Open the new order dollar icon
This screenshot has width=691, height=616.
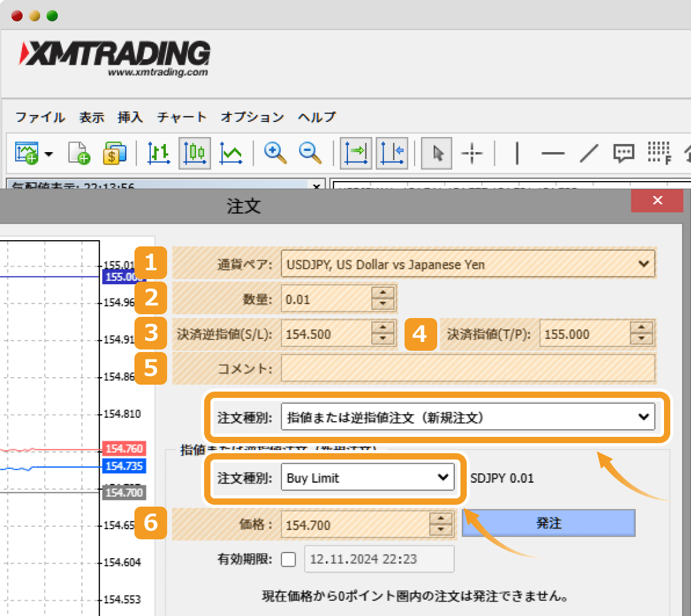coord(114,153)
